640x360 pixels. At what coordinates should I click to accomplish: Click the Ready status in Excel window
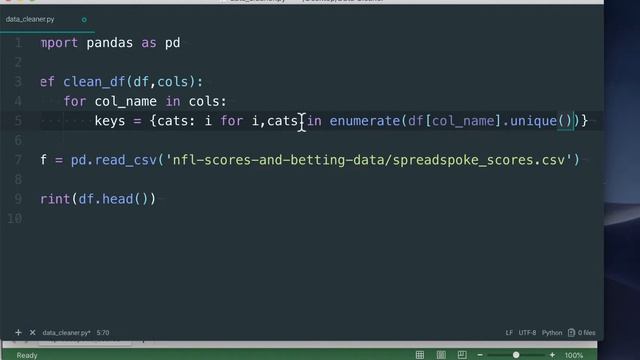(27, 356)
